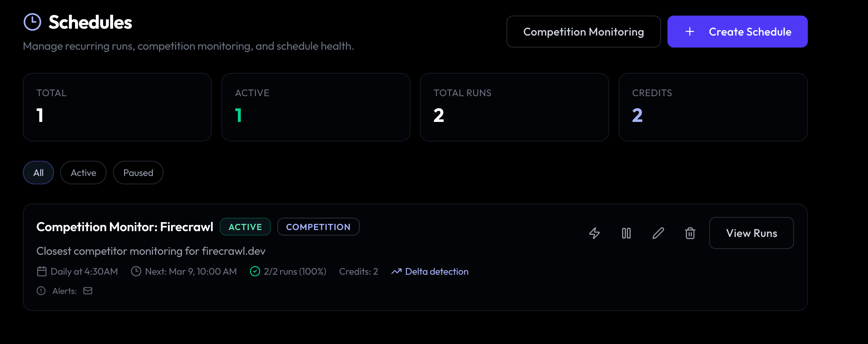This screenshot has height=344, width=868.
Task: Pause the Firecrawl schedule
Action: [626, 233]
